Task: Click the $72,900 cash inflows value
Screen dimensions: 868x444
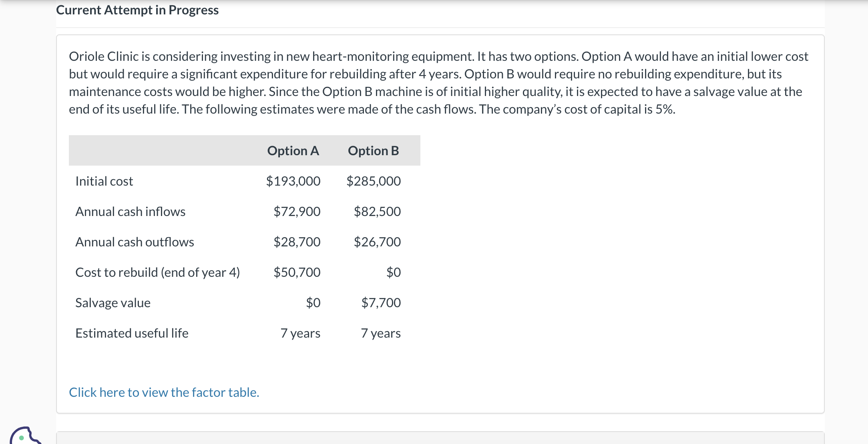Action: [x=297, y=212]
